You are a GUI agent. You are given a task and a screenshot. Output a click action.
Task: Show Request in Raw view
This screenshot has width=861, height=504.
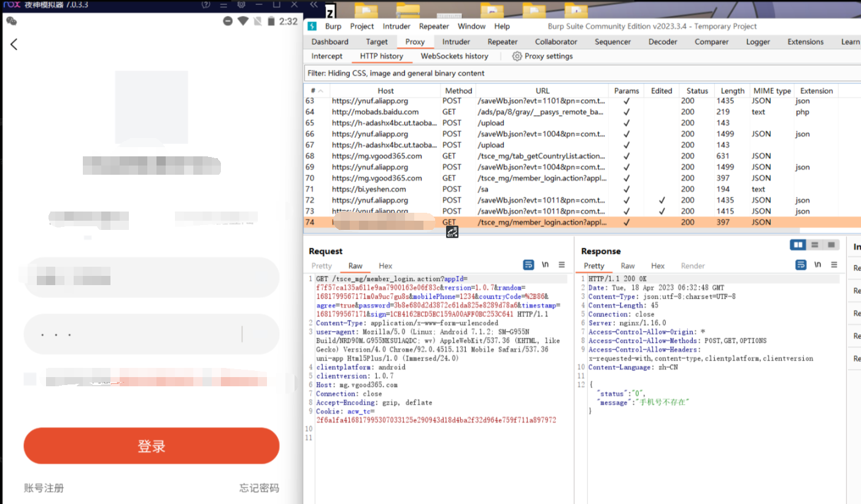coord(355,265)
